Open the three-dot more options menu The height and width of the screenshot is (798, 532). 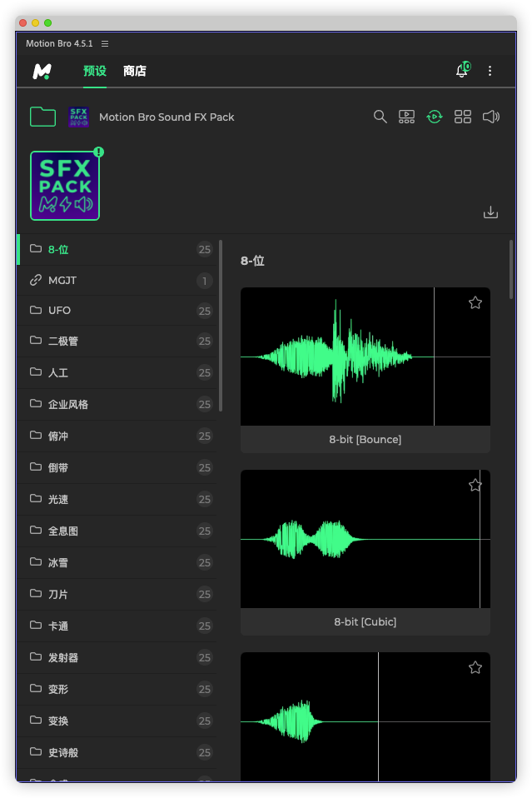click(x=490, y=71)
